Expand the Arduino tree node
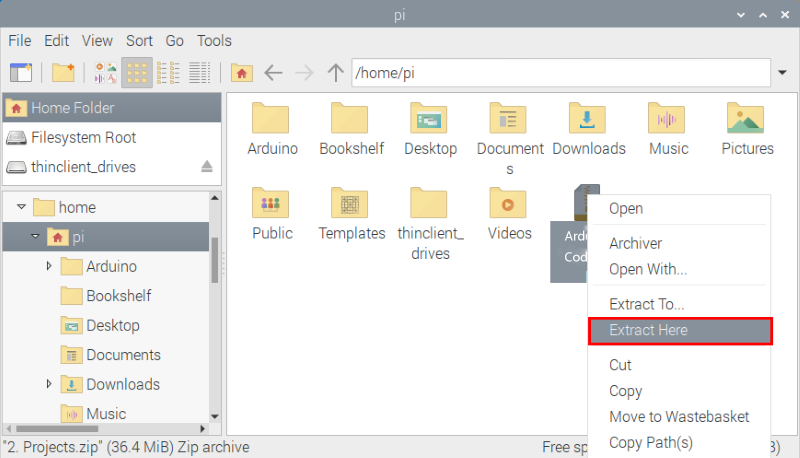 [x=49, y=266]
